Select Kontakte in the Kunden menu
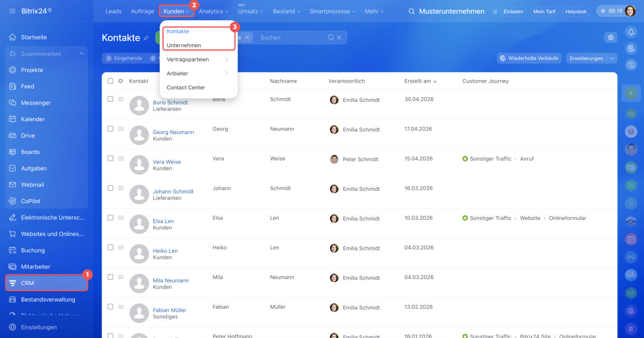Viewport: 644px width, 338px height. click(178, 31)
